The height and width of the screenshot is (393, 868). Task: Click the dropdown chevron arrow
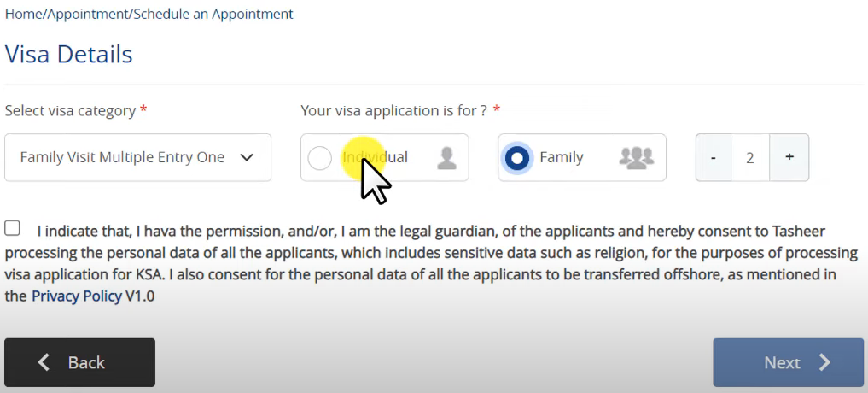point(247,157)
